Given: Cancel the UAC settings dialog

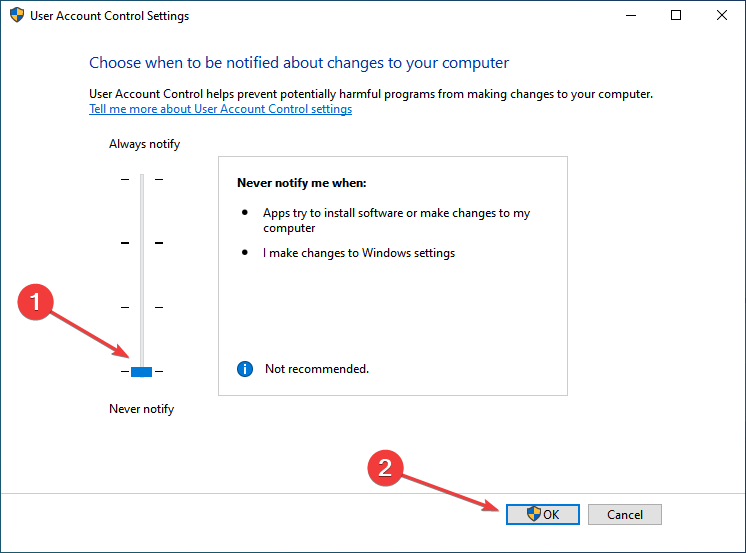Looking at the screenshot, I should click(x=625, y=514).
